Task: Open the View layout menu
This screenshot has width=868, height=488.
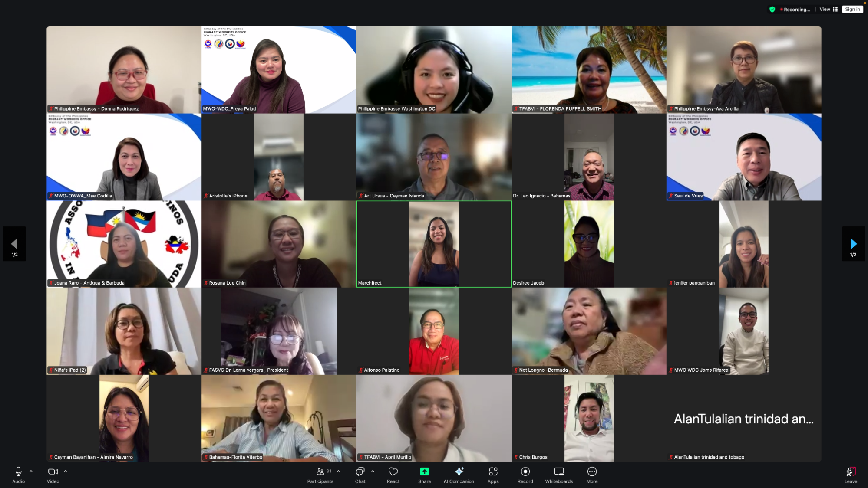Action: 828,9
